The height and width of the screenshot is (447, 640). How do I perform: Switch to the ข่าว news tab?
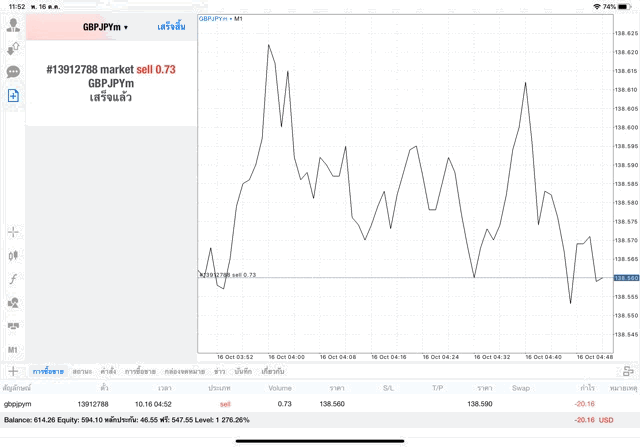tap(220, 371)
